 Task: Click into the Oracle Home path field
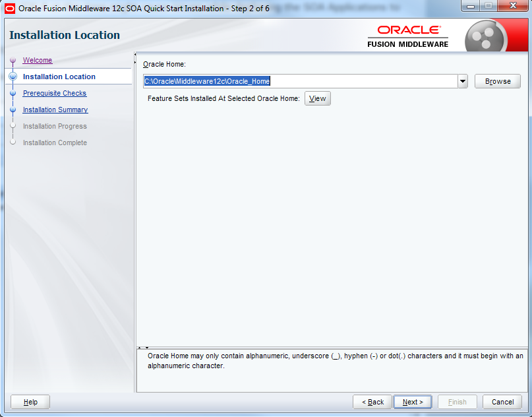[x=300, y=81]
